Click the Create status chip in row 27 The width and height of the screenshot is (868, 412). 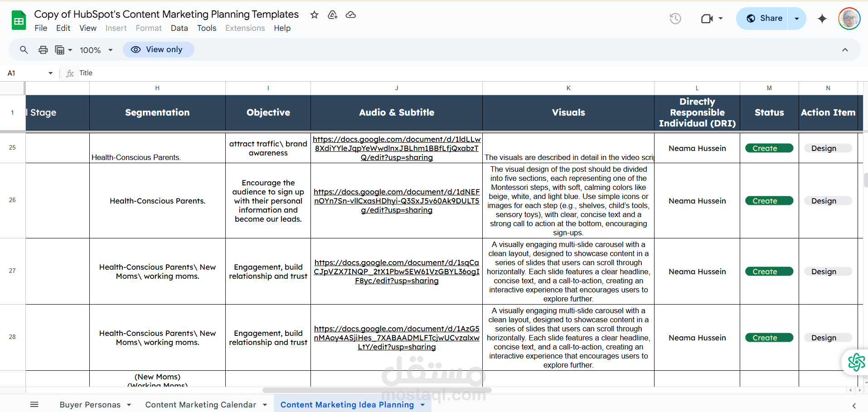(769, 271)
